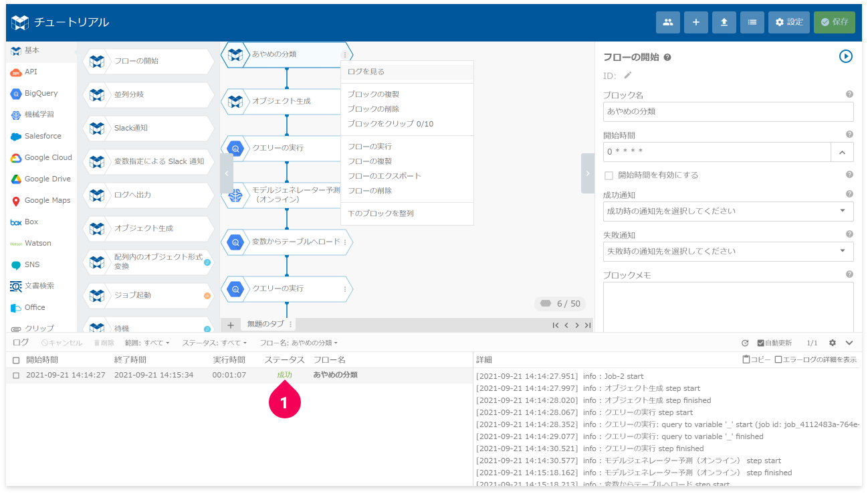The width and height of the screenshot is (868, 494).
Task: Select ログを見る in context menu
Action: [407, 72]
